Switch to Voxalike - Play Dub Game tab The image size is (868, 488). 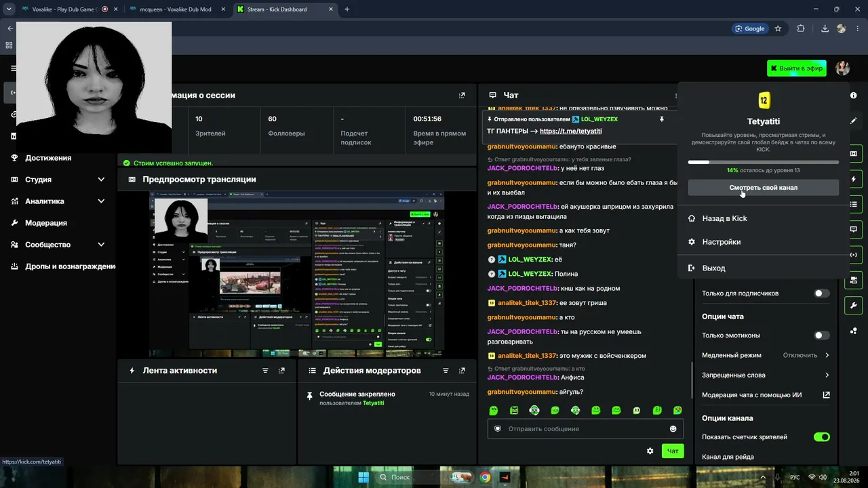[70, 9]
